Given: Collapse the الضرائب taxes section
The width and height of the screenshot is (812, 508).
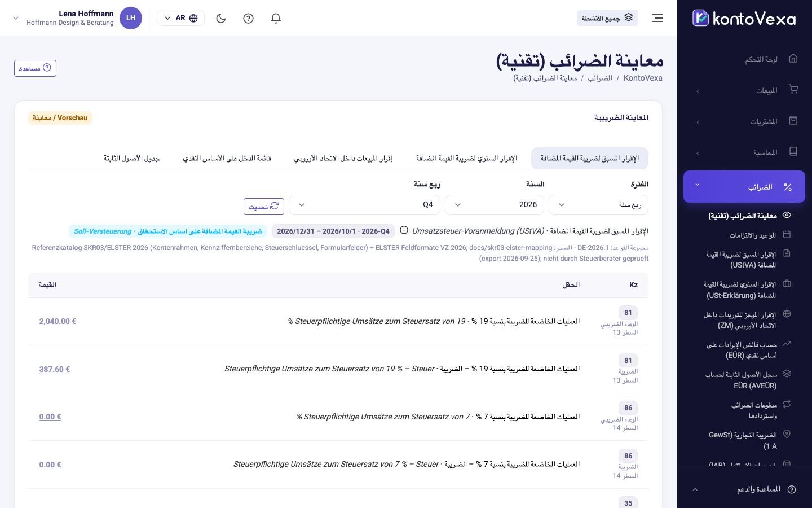Looking at the screenshot, I should tap(744, 186).
